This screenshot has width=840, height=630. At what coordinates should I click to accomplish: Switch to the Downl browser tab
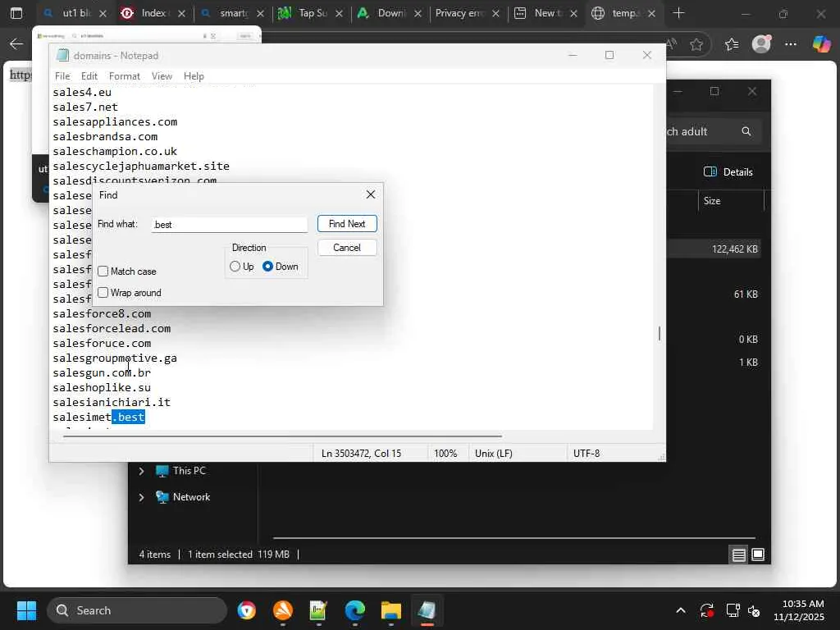388,13
